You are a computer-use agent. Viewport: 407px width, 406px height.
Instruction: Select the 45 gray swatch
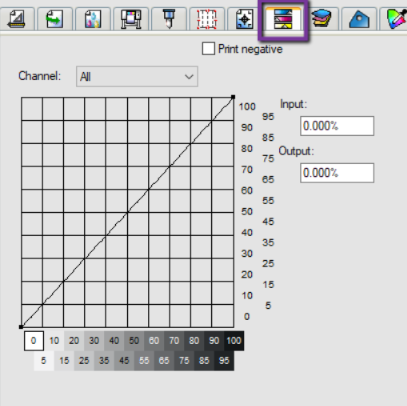(124, 361)
